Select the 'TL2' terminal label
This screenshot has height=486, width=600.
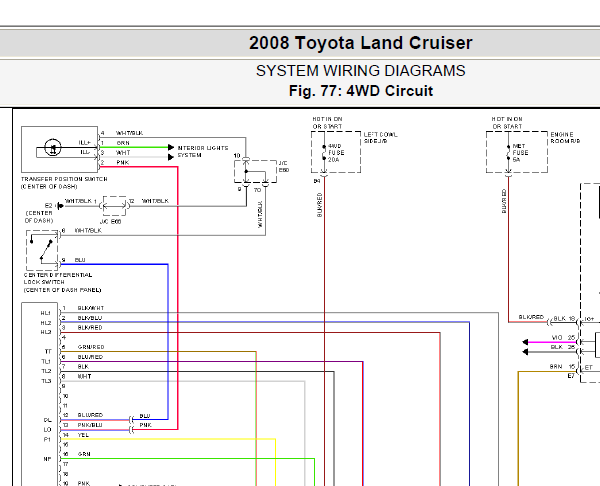tap(46, 371)
